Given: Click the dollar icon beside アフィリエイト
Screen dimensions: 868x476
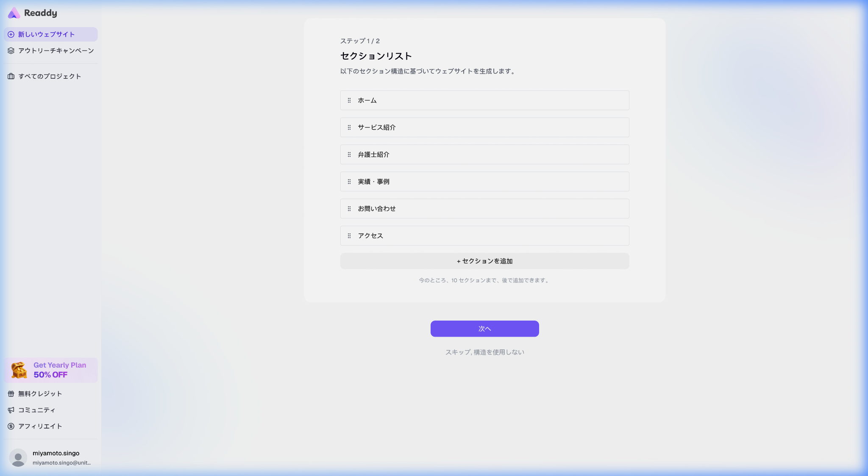Looking at the screenshot, I should point(11,426).
